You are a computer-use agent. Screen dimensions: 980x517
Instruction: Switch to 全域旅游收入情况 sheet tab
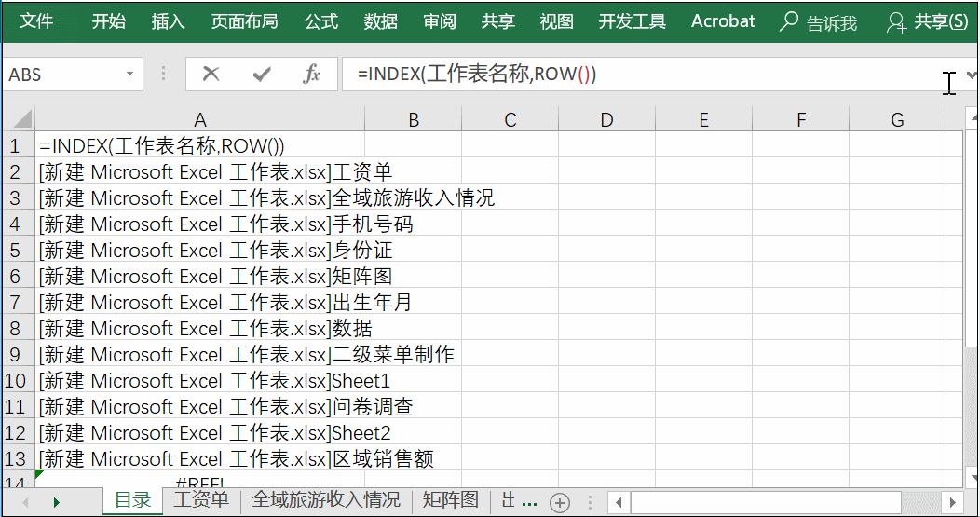click(x=326, y=499)
